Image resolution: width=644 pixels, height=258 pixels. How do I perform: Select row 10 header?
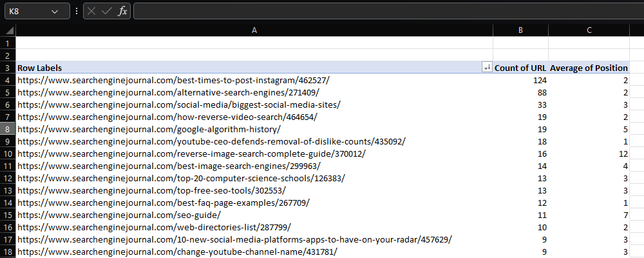point(8,154)
